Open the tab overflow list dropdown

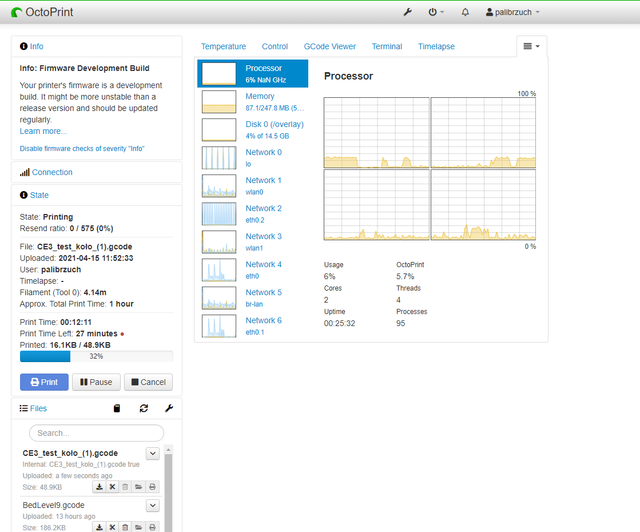point(531,46)
